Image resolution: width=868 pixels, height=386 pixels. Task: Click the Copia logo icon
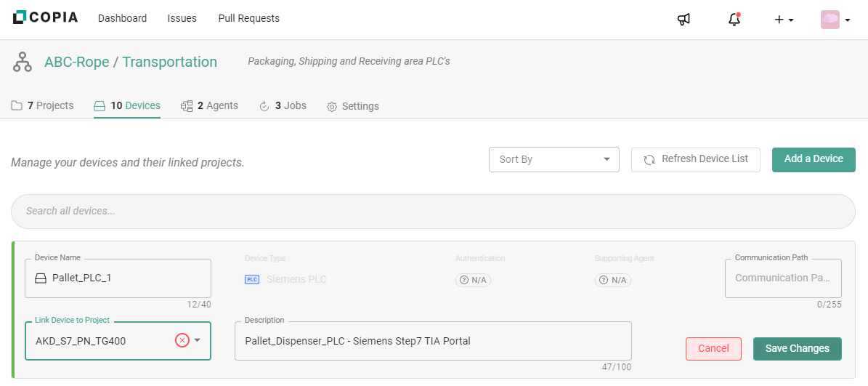pyautogui.click(x=20, y=18)
